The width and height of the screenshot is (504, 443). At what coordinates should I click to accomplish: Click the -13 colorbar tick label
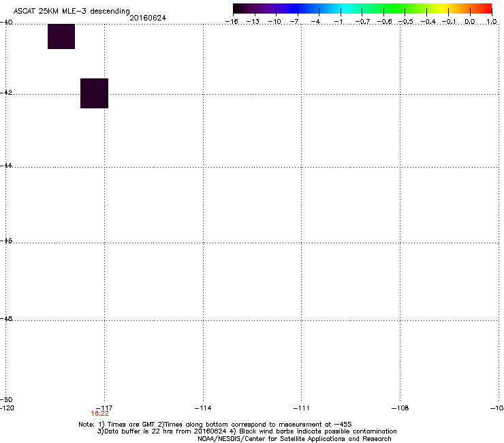[253, 22]
